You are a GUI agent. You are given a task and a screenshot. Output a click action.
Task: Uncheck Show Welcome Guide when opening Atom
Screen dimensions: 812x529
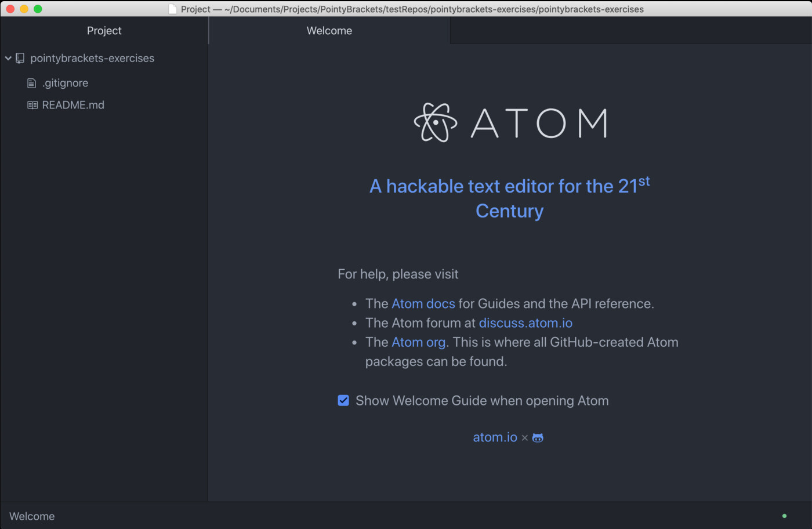[x=343, y=401]
